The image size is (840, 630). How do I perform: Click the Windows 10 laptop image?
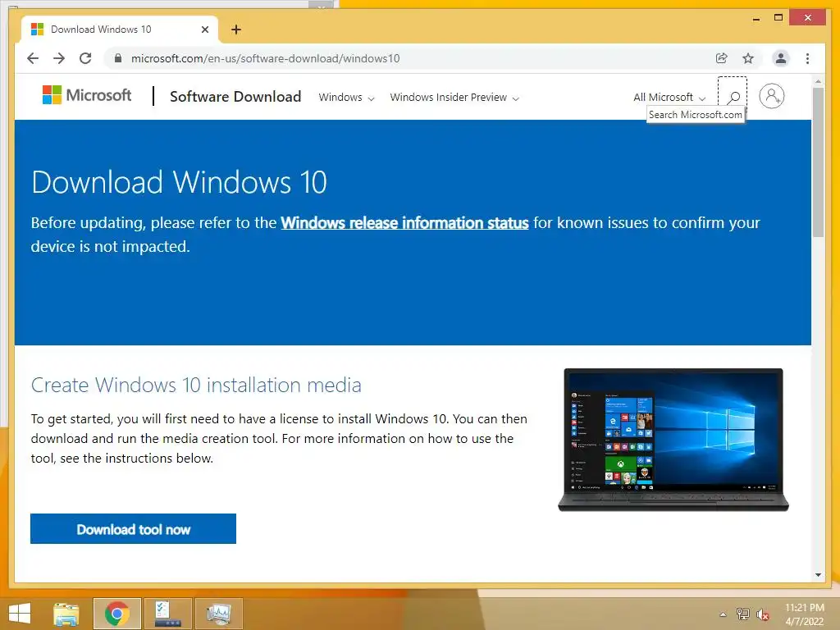pos(673,440)
